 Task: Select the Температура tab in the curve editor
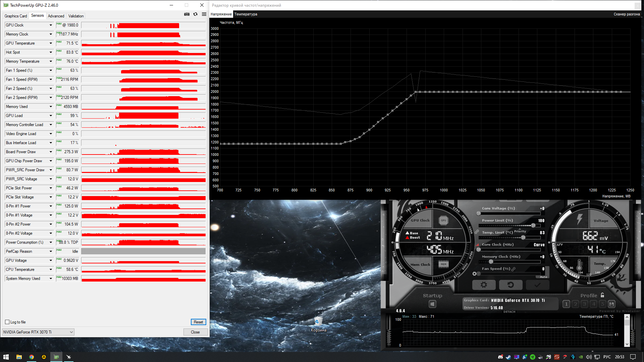[x=246, y=14]
